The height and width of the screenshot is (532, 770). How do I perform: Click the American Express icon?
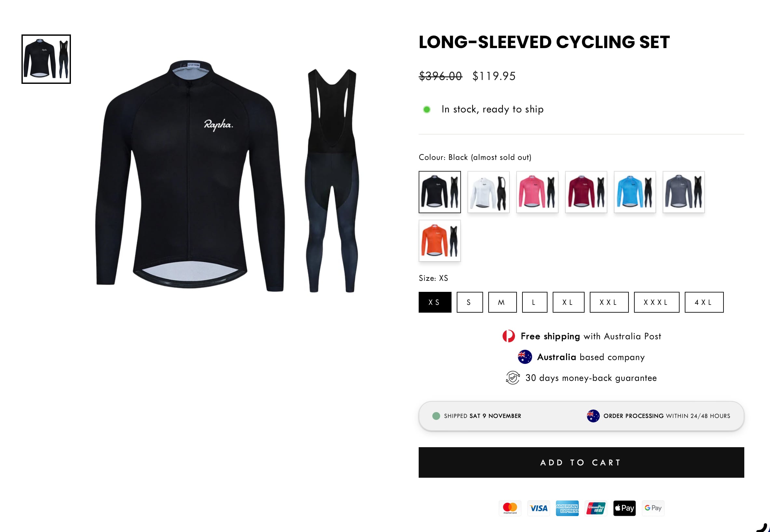(567, 508)
